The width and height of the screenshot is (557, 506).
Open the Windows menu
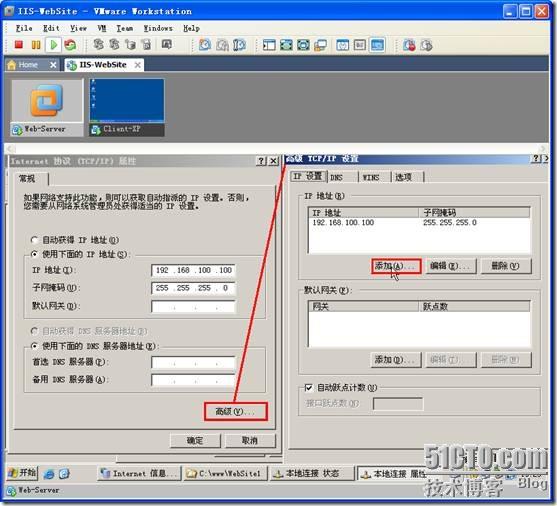(x=158, y=28)
